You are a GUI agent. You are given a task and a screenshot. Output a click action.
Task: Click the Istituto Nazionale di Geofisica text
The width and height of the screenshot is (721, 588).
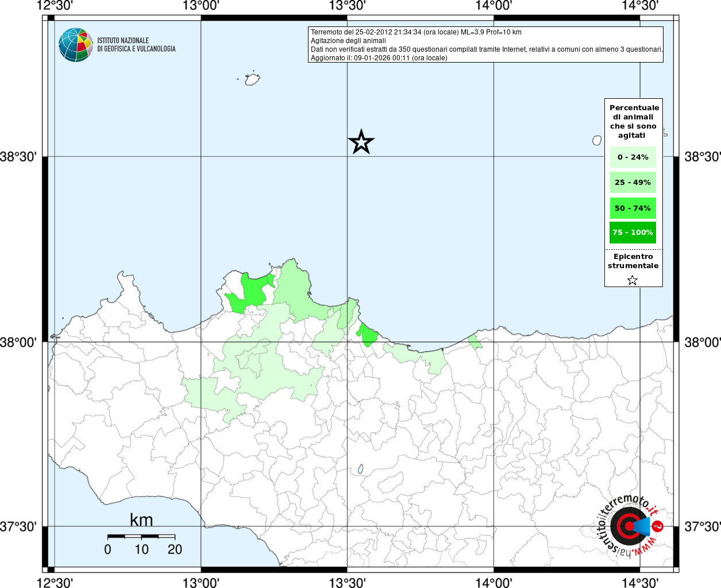point(136,45)
